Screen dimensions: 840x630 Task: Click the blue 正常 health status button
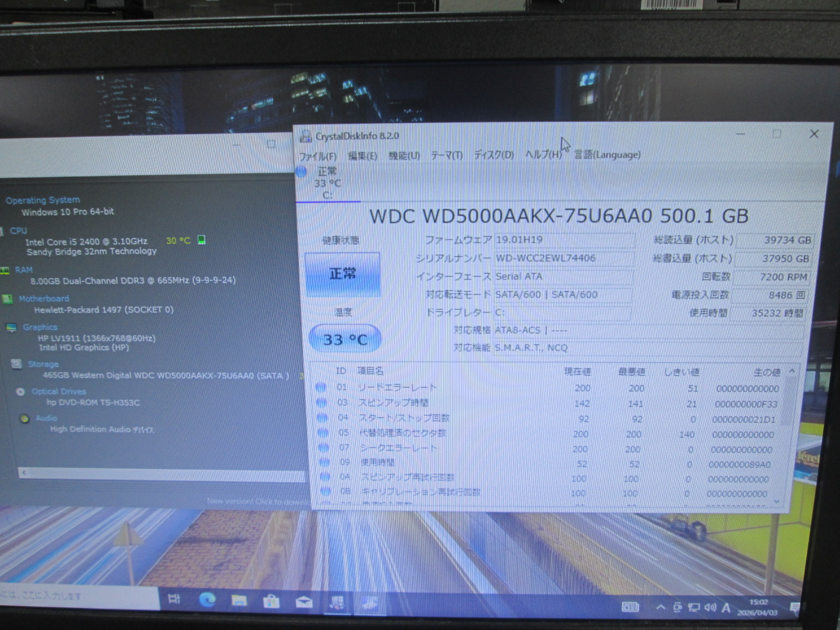click(x=342, y=274)
